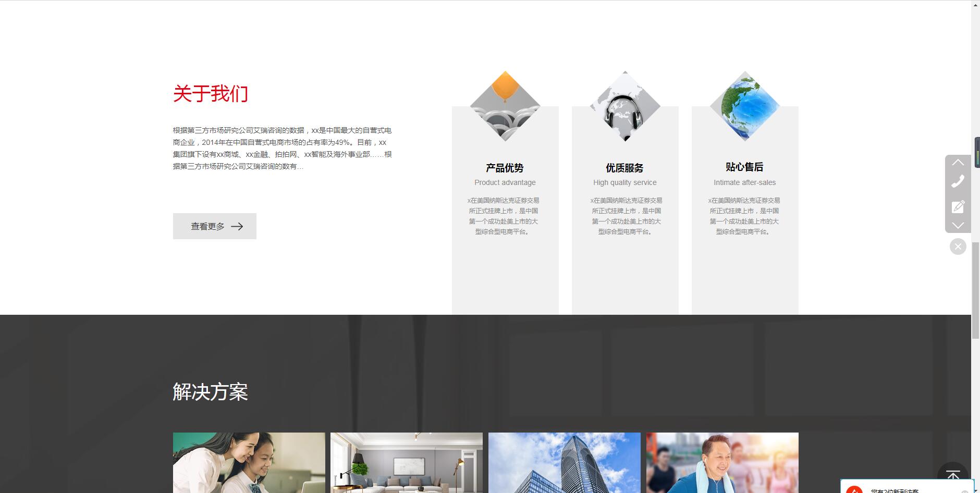Click the headphones world map diamond icon
Screen dimensions: 980x493
point(625,106)
